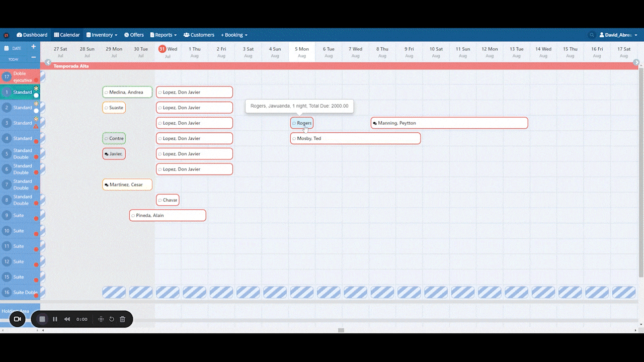The image size is (644, 362).
Task: Stop the screen recording
Action: coord(42,319)
